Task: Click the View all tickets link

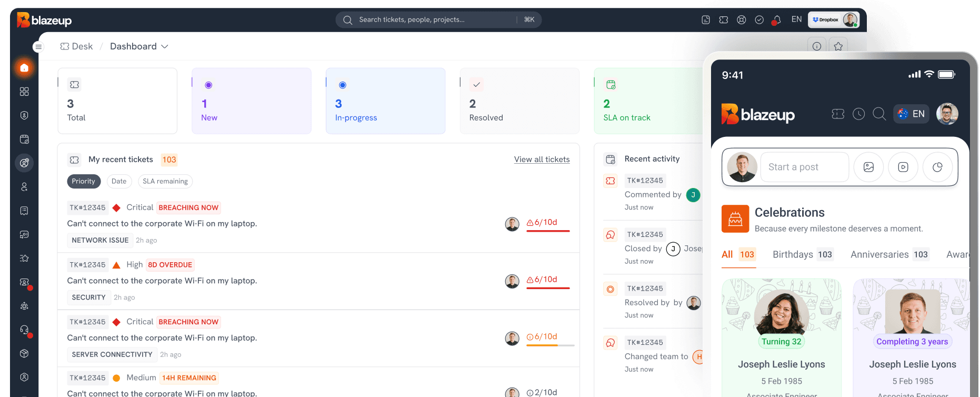Action: 542,160
